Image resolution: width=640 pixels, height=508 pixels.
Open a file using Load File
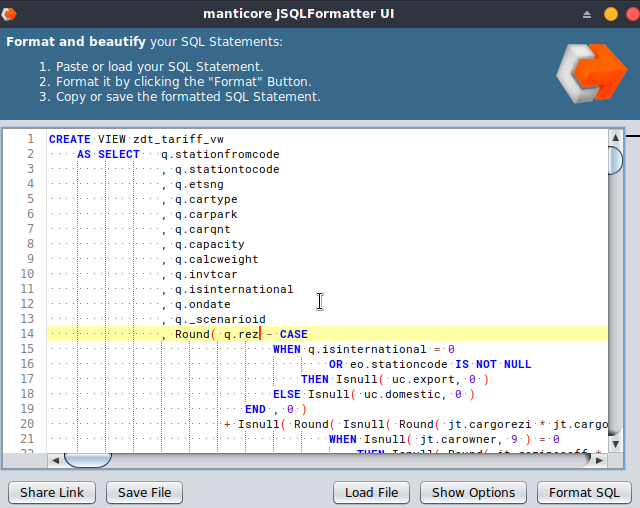(371, 492)
